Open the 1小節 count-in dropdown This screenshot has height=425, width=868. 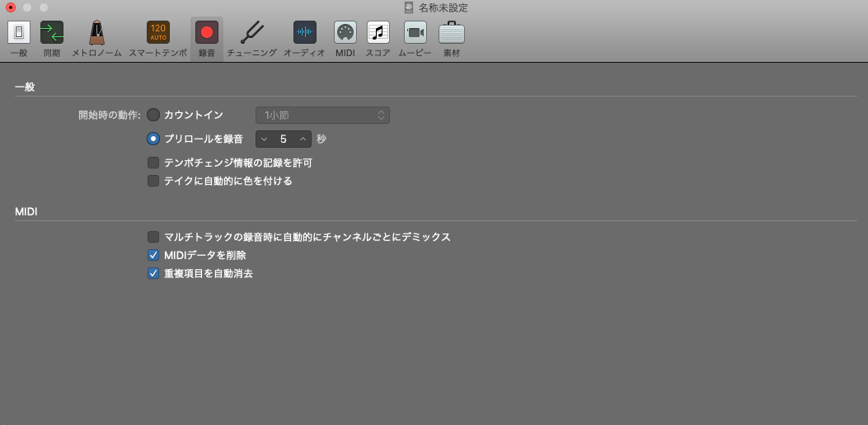pos(323,116)
